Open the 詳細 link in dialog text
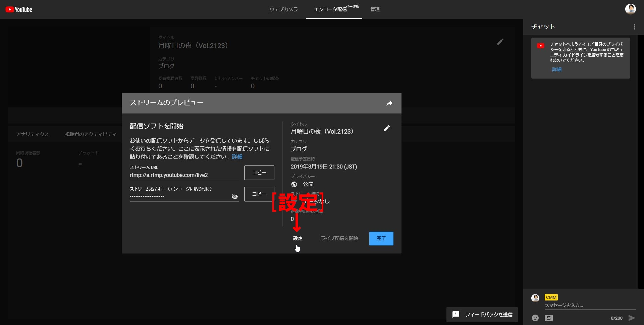 237,157
